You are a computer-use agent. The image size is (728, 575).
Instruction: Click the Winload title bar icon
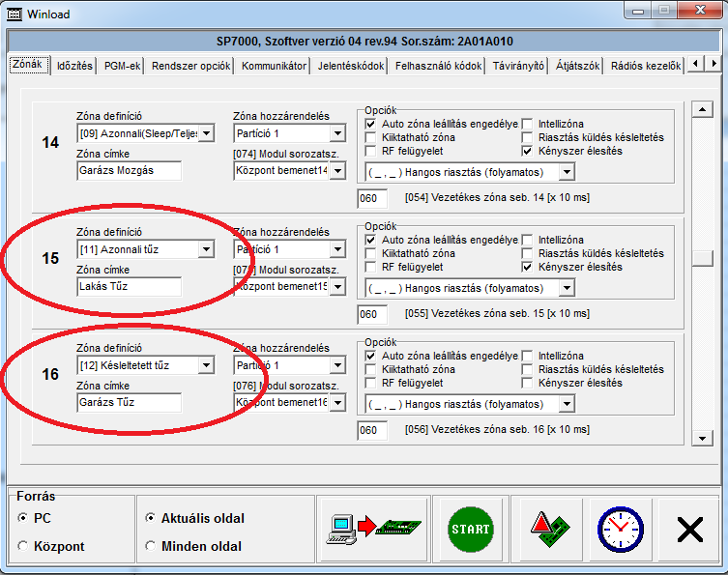tap(14, 14)
